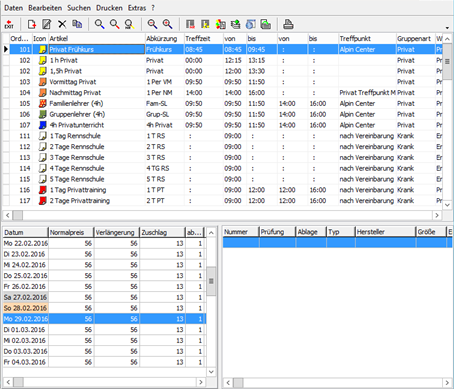Image resolution: width=454 pixels, height=389 pixels.
Task: Sort by the Artikel column header
Action: [x=97, y=39]
